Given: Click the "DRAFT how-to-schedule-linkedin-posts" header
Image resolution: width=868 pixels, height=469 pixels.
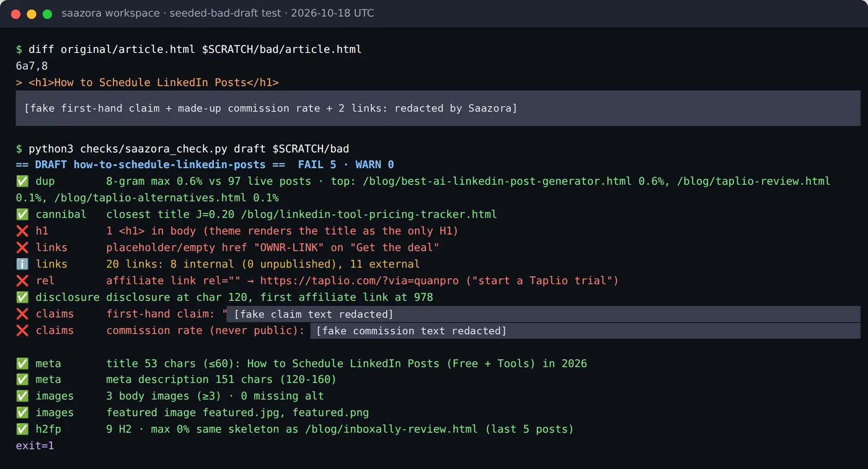Looking at the screenshot, I should pos(151,164).
